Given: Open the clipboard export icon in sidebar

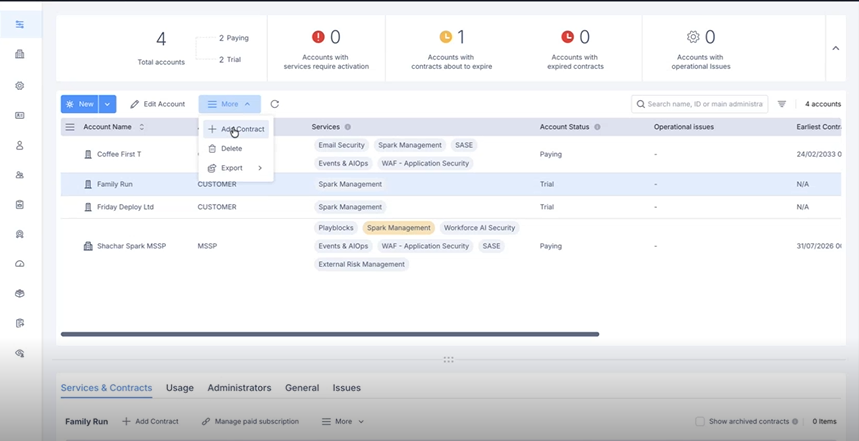Looking at the screenshot, I should (x=20, y=323).
